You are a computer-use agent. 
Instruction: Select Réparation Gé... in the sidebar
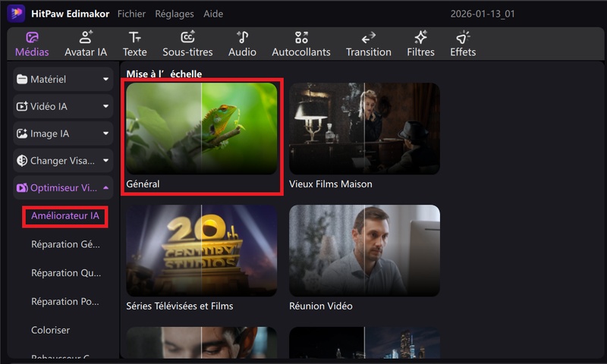(65, 244)
